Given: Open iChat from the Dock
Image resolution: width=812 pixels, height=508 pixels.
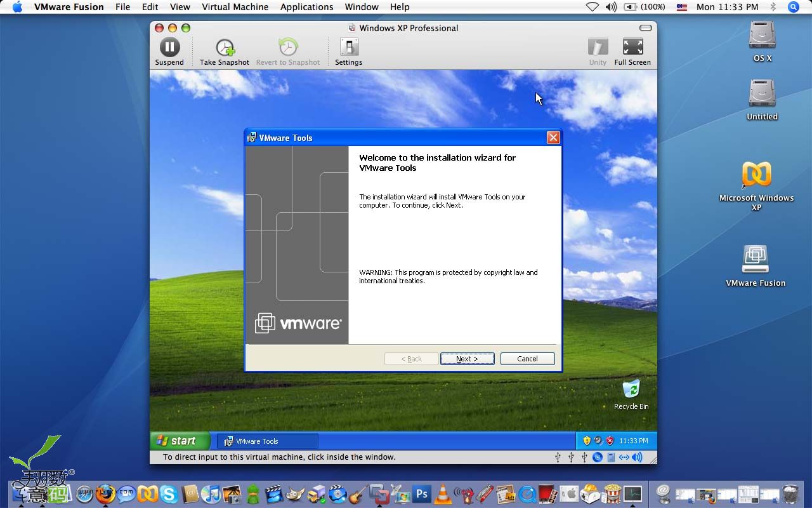Looking at the screenshot, I should [x=126, y=493].
